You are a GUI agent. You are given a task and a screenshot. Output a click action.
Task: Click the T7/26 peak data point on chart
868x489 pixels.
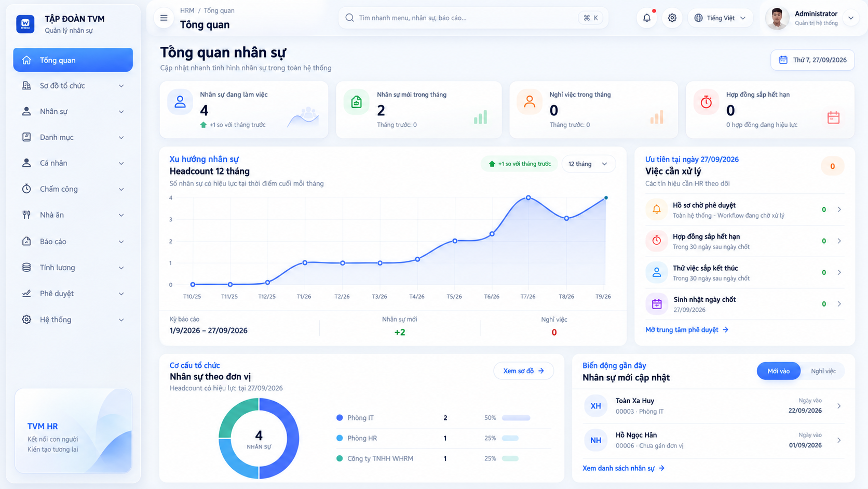coord(528,197)
